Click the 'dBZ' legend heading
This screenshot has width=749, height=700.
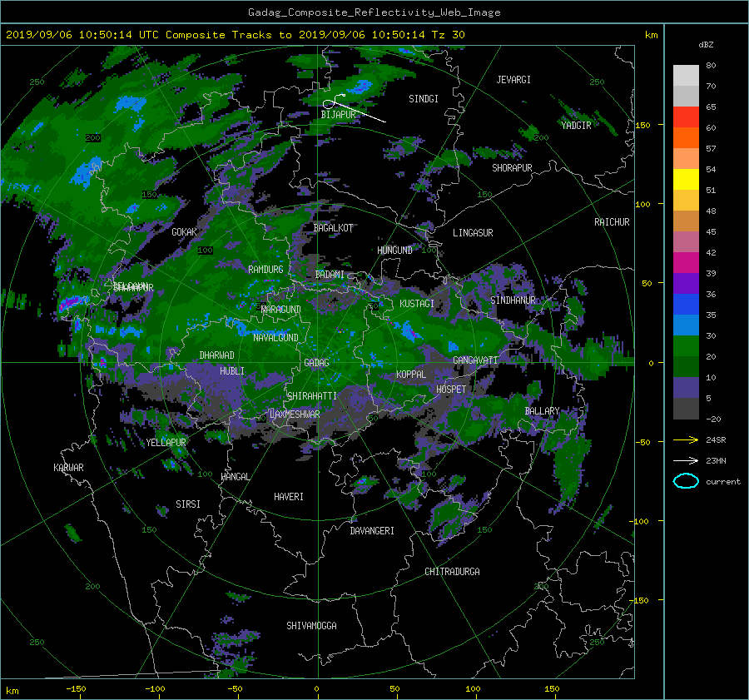point(706,44)
